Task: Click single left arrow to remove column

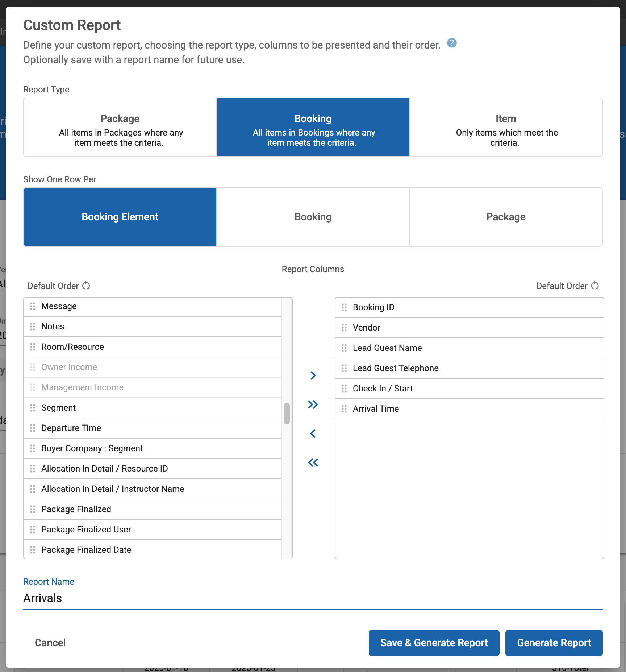Action: (313, 434)
